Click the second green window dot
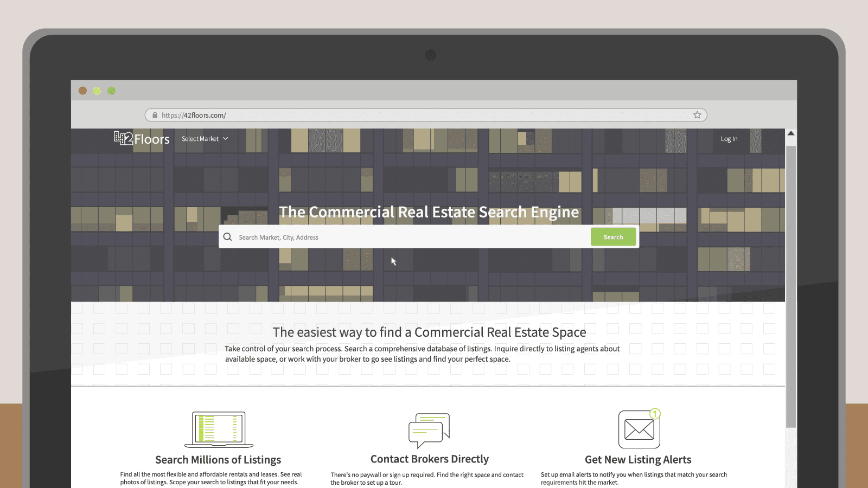 coord(111,91)
